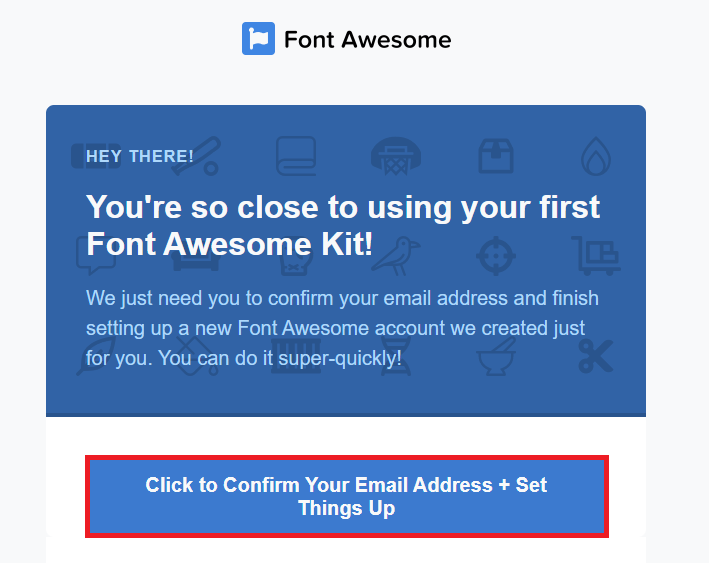This screenshot has height=563, width=709.
Task: Click the blue Font Awesome flag logo
Action: pos(258,38)
